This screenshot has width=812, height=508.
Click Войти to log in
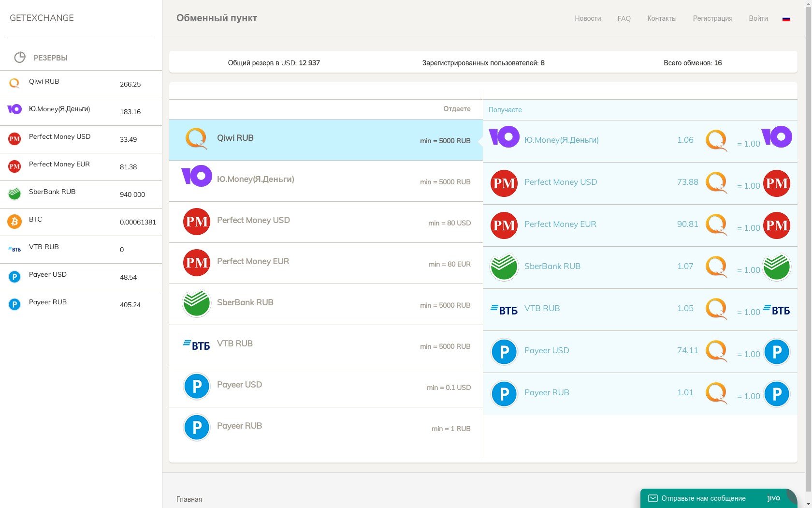758,18
